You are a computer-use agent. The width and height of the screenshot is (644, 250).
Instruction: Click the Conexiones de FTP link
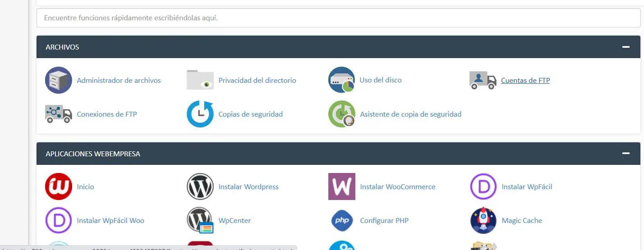pyautogui.click(x=107, y=114)
